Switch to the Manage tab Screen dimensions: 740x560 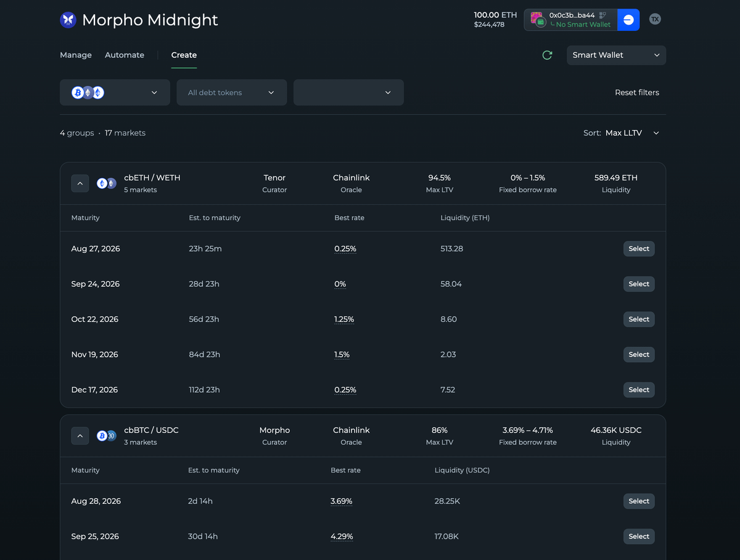pos(76,55)
